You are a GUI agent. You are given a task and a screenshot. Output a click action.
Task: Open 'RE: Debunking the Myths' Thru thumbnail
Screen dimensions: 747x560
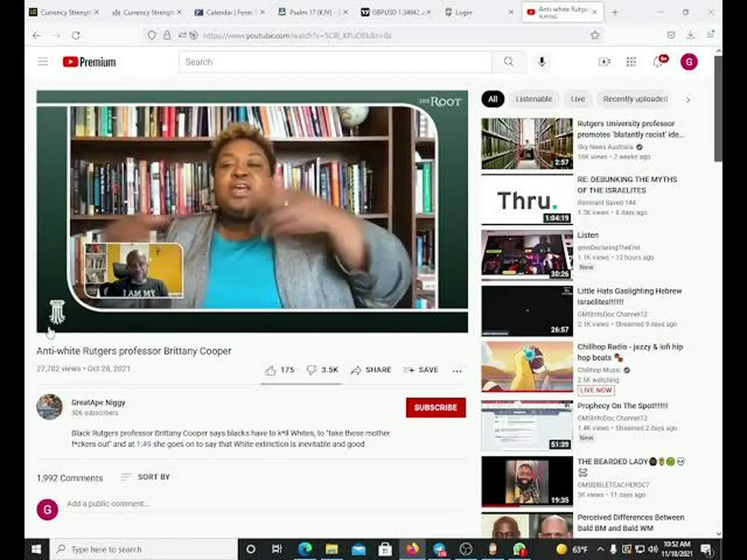[x=527, y=199]
